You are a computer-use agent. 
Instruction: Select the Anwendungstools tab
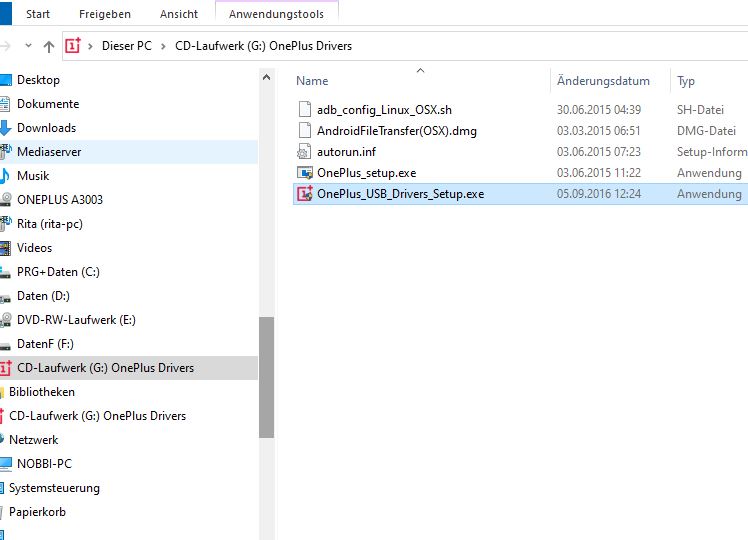coord(277,14)
